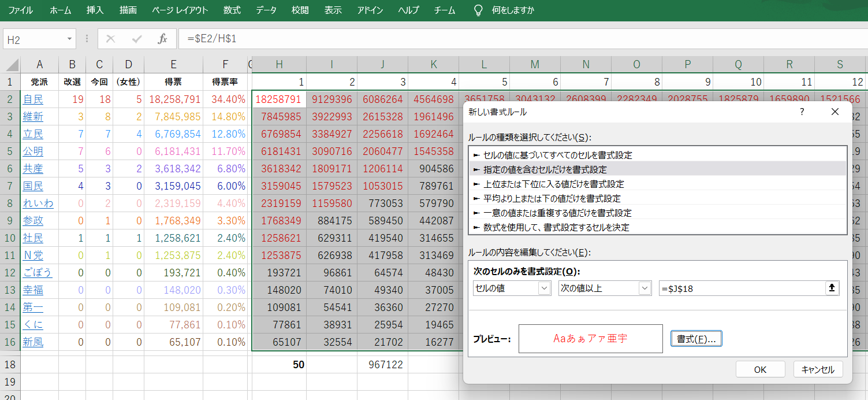The height and width of the screenshot is (400, 868).
Task: Open the セルの値 dropdown
Action: click(x=543, y=288)
